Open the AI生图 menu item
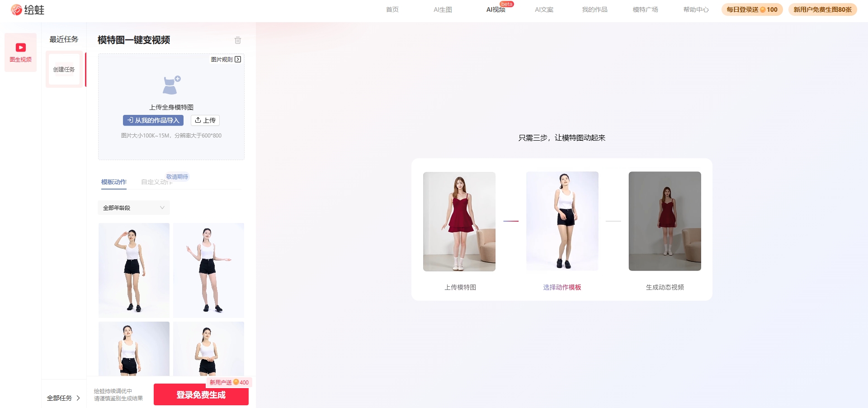Screen dimensions: 868x408 (x=443, y=9)
